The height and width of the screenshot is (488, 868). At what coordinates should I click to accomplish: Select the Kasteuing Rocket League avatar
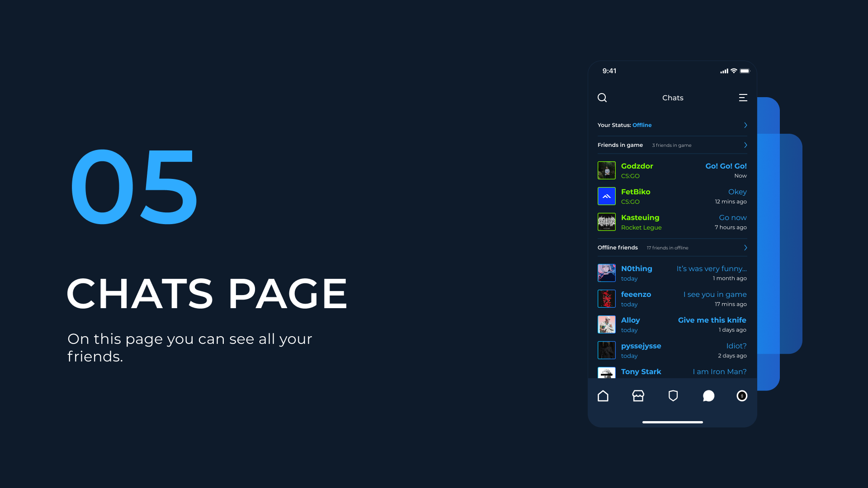click(x=606, y=222)
